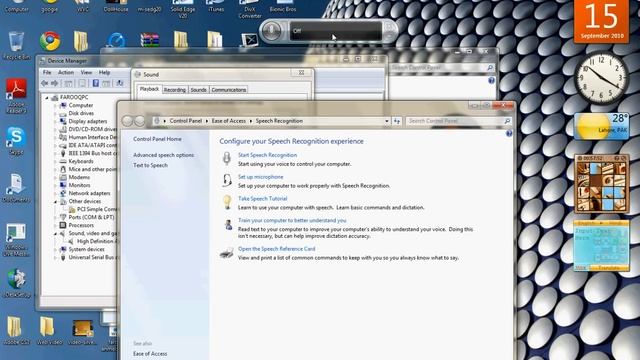Expand the Display adapters node
Screen dimensions: 640x360
(x=56, y=121)
